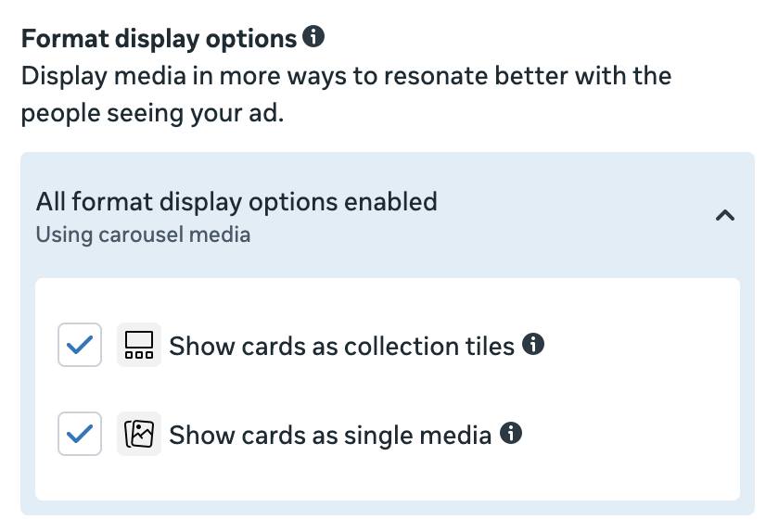Click the Format display options heading text
Viewport: 766px width, 532px height.
pos(159,39)
